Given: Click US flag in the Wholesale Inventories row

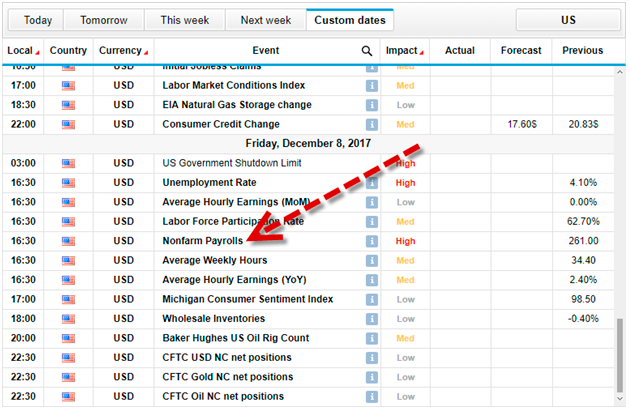Looking at the screenshot, I should tap(68, 318).
